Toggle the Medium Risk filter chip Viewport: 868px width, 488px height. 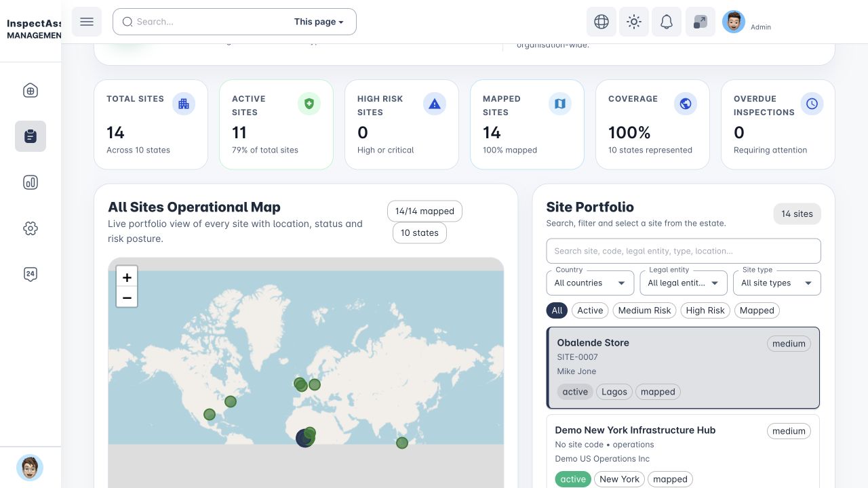tap(644, 310)
